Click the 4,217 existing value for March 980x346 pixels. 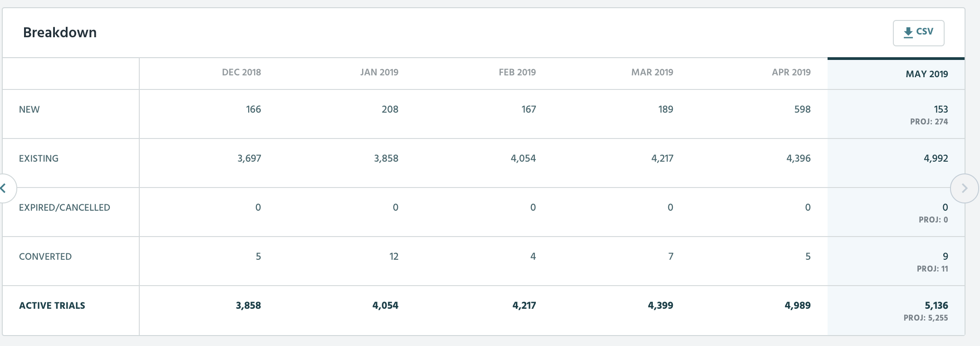click(662, 158)
